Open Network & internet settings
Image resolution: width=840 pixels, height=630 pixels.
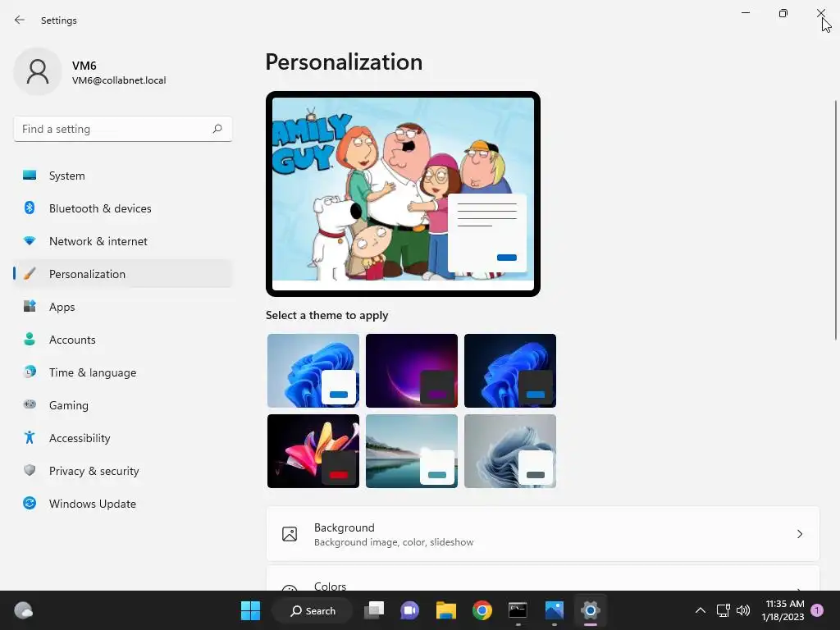click(123, 241)
